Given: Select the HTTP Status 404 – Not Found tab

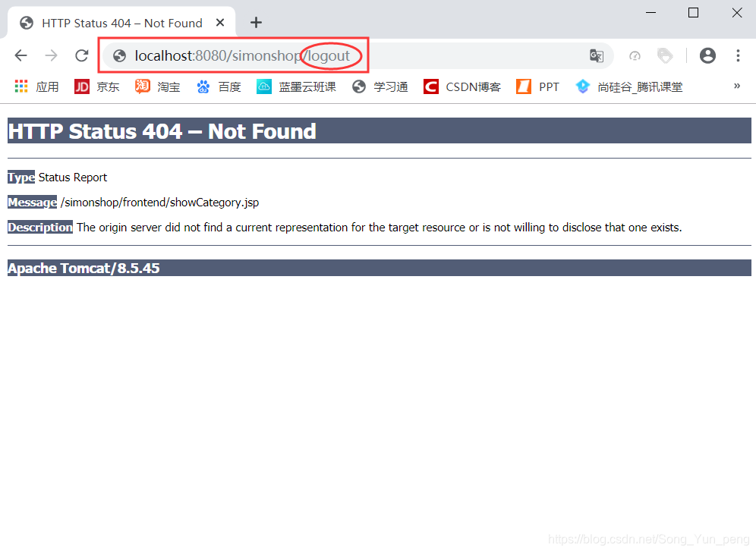Looking at the screenshot, I should 121,23.
